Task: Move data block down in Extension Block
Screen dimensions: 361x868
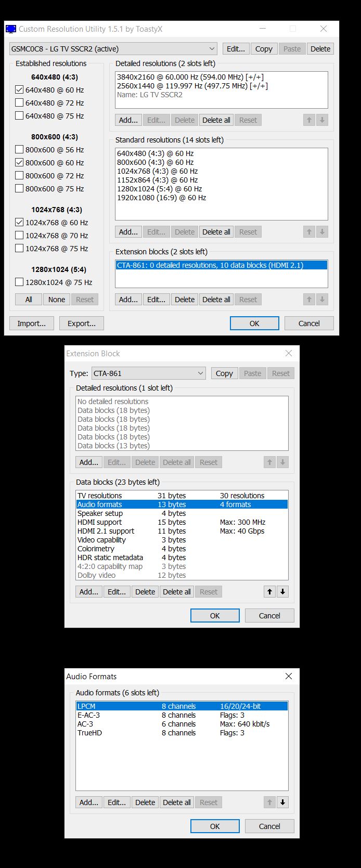Action: click(282, 592)
